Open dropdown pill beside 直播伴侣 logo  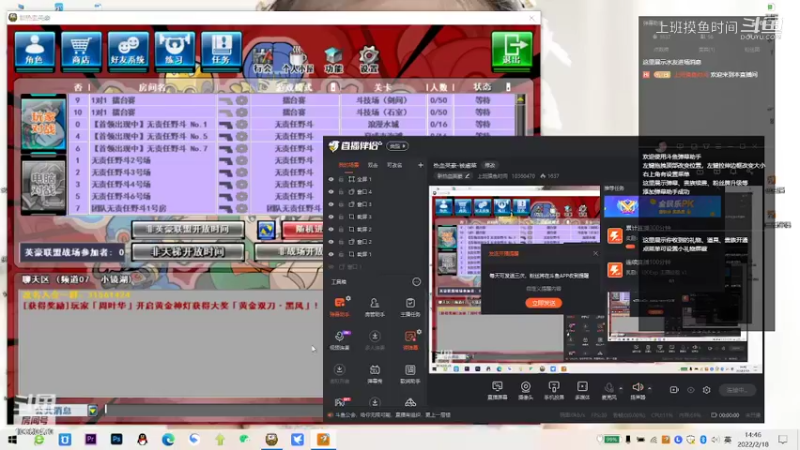click(x=397, y=146)
